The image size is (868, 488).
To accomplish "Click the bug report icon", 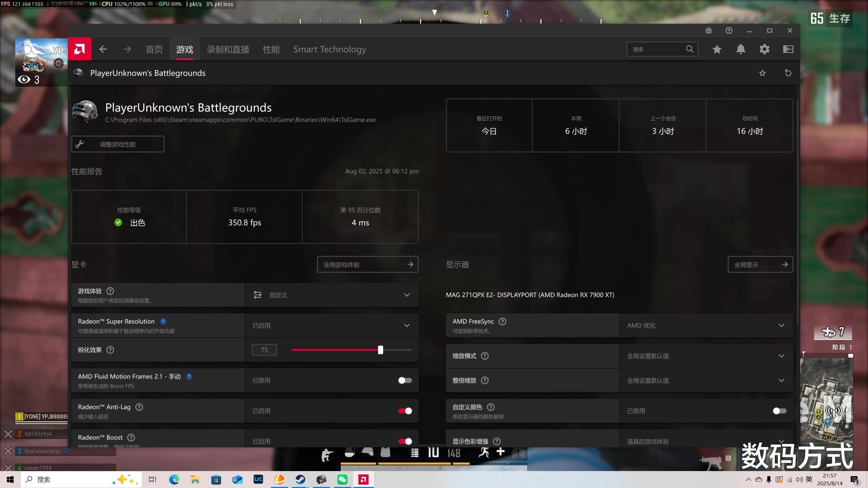I will (709, 30).
